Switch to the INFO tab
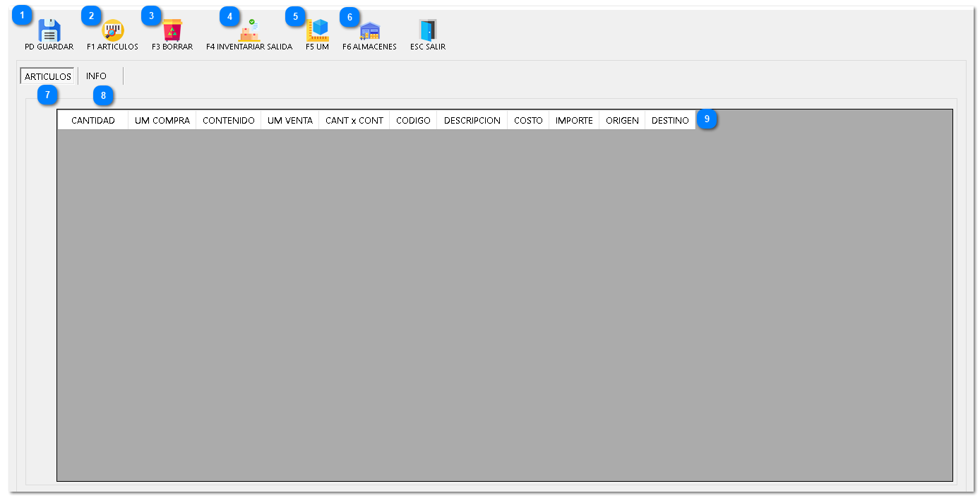This screenshot has width=980, height=498. coord(97,76)
